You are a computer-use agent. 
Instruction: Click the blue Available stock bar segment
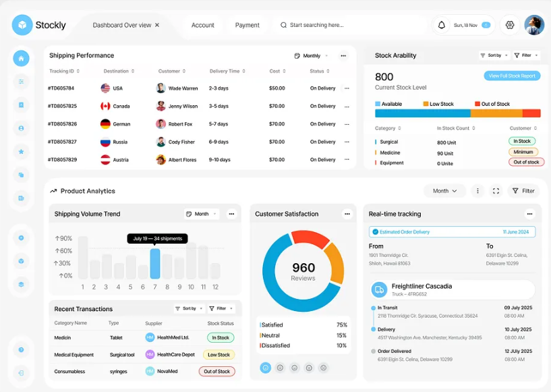coord(423,113)
